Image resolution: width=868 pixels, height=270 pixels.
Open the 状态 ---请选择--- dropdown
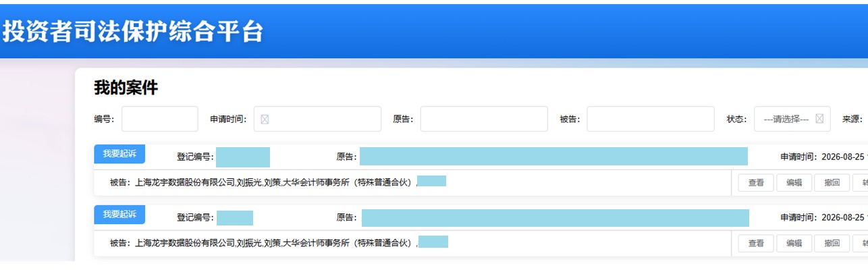pos(792,119)
